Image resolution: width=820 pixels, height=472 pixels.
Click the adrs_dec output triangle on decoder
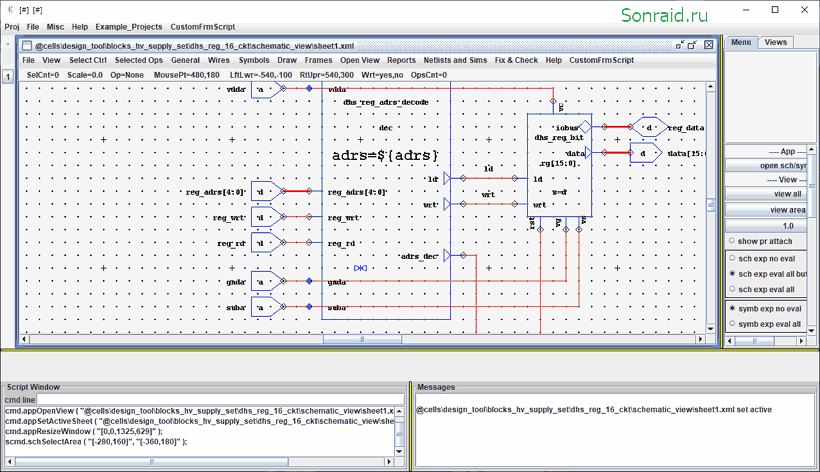click(x=447, y=256)
